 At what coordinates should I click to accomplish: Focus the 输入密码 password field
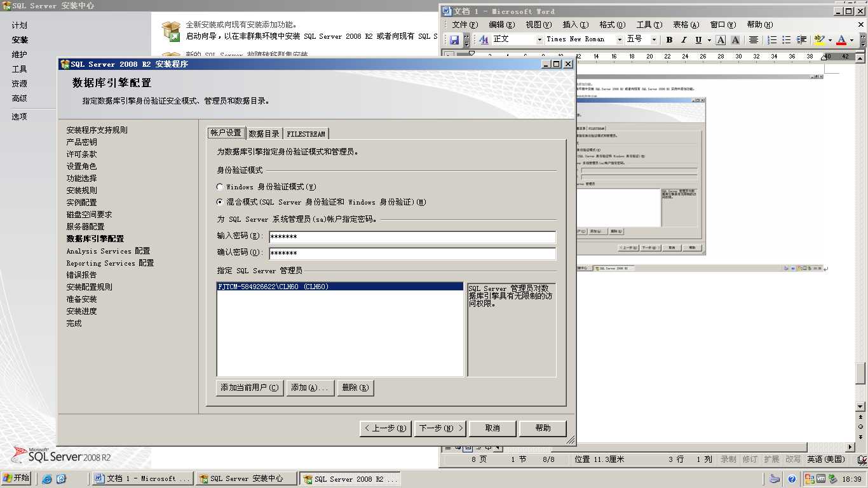(412, 237)
